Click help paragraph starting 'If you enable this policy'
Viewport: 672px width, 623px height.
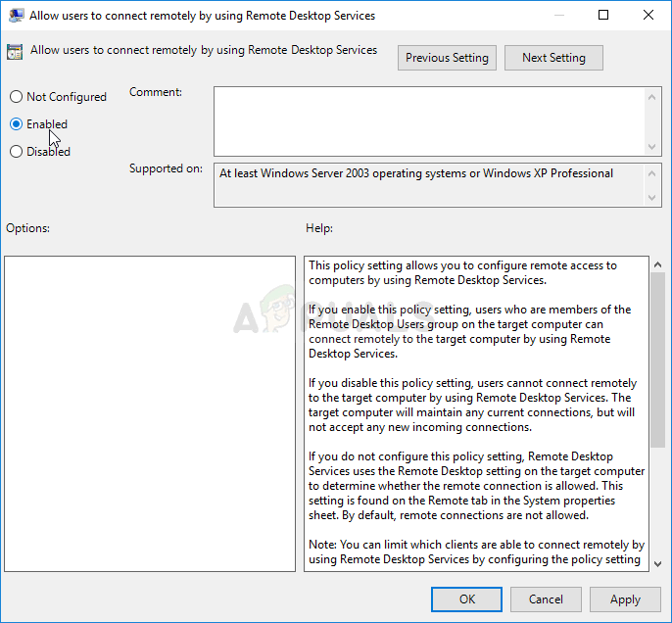click(x=470, y=331)
